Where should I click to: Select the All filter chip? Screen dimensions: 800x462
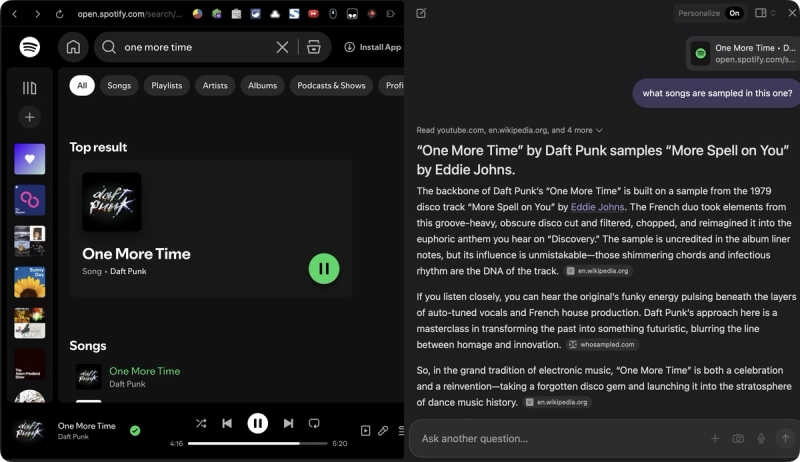tap(82, 86)
